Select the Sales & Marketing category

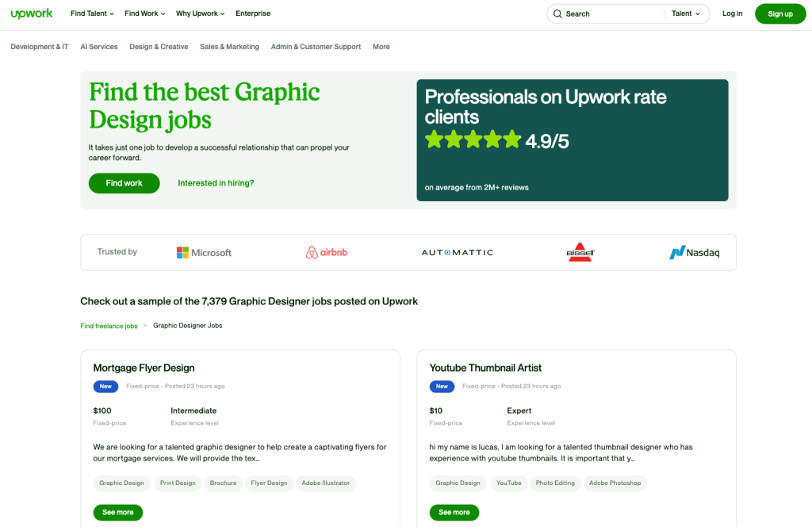click(229, 47)
